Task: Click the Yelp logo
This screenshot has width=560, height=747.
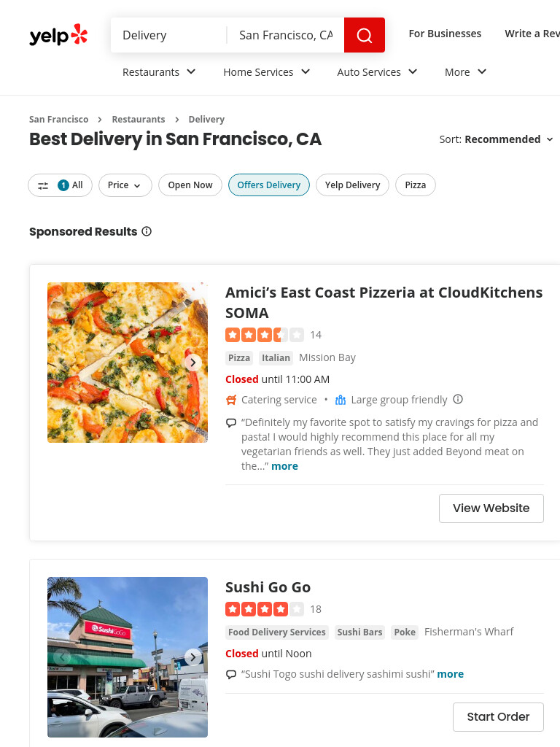Action: tap(58, 35)
